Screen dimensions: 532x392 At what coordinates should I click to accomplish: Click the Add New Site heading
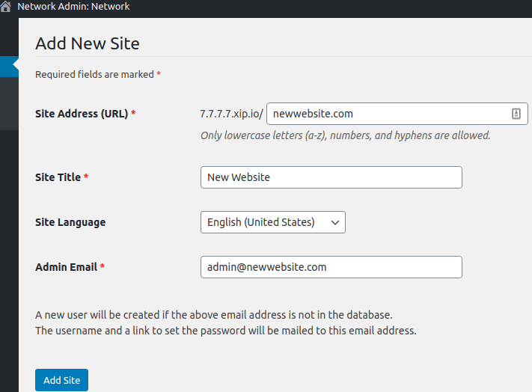click(88, 43)
